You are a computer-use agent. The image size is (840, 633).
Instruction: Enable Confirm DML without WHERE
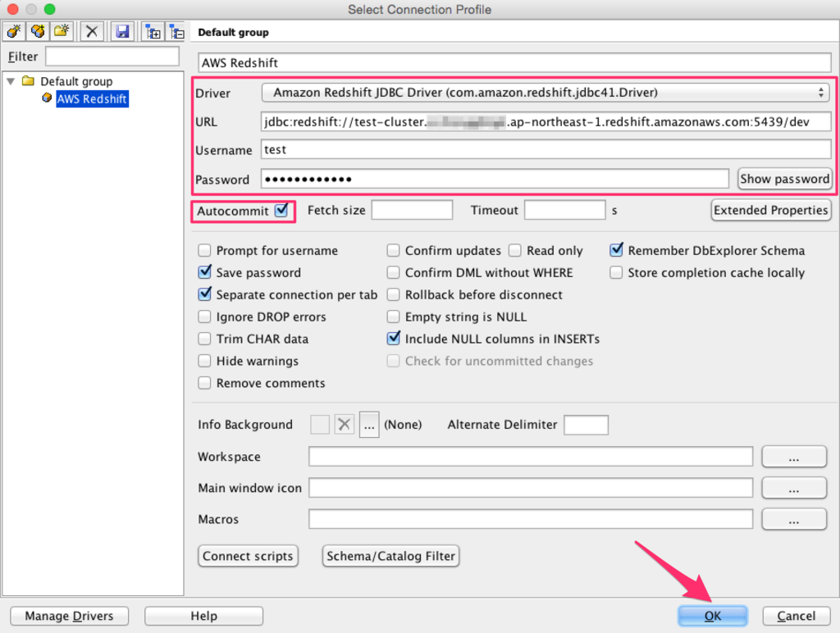[393, 272]
